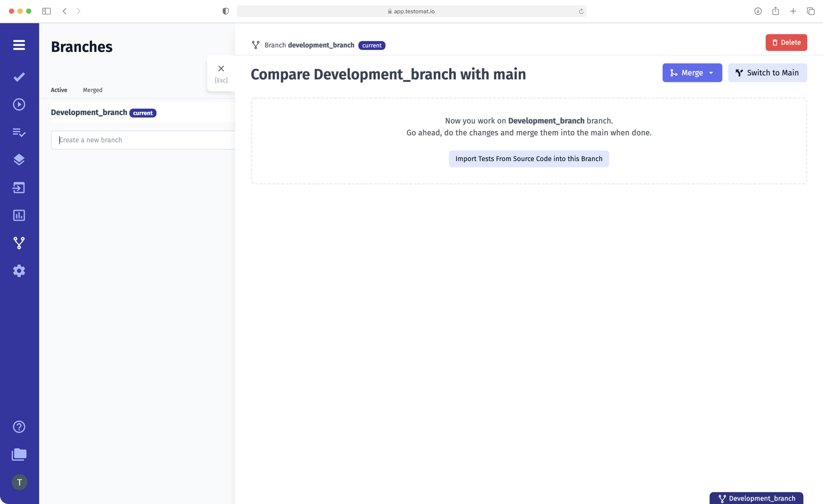The width and height of the screenshot is (823, 504).
Task: Click Import Tests From Source Code button
Action: coord(529,159)
